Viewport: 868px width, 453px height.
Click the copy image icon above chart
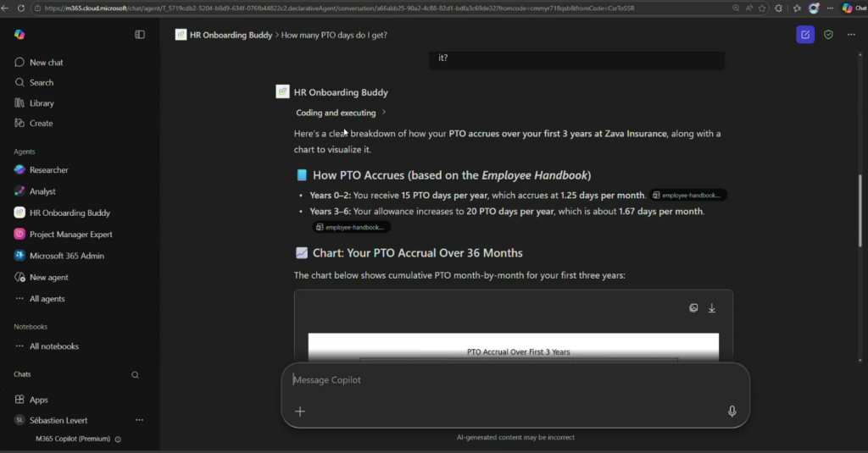[x=693, y=308]
